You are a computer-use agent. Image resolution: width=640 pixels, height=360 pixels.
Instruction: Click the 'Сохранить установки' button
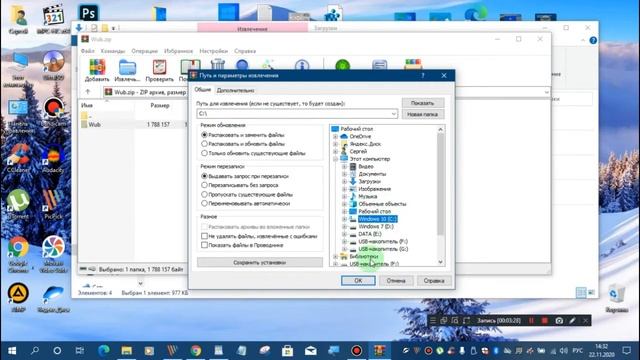pyautogui.click(x=260, y=262)
